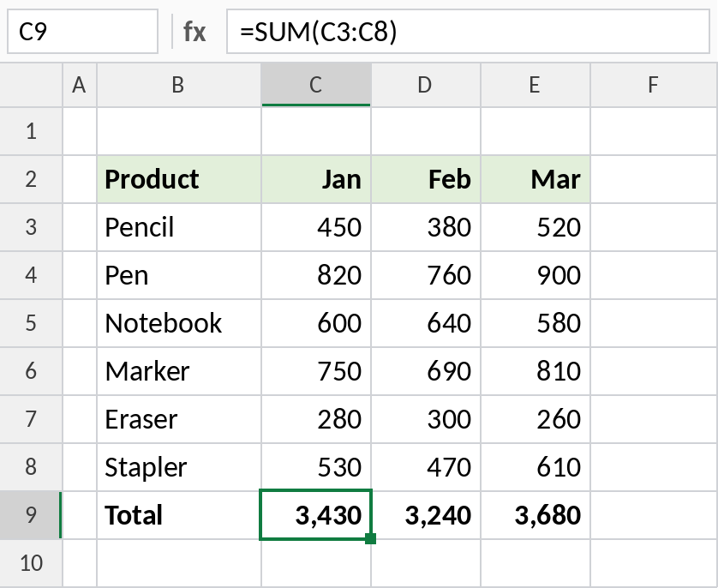
Task: Click the Jan total 3,430
Action: pos(316,515)
